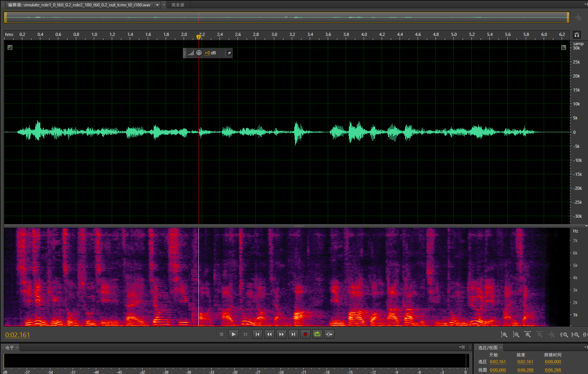Pause the audio playback

point(245,334)
